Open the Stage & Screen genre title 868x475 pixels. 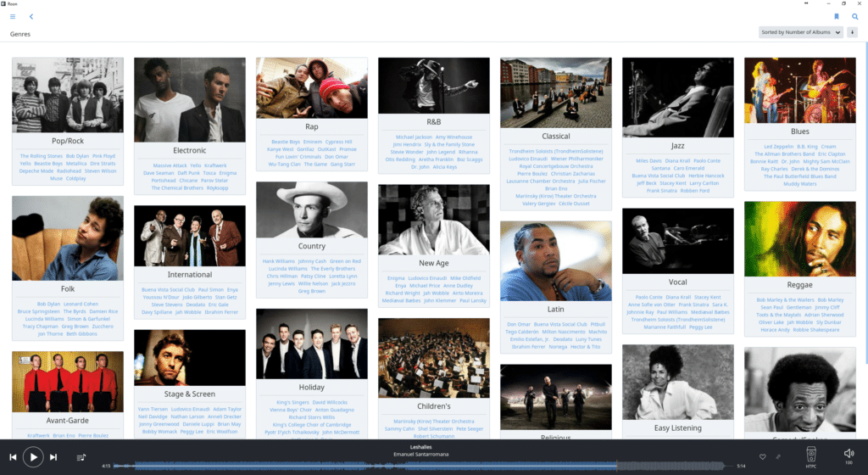coord(189,394)
